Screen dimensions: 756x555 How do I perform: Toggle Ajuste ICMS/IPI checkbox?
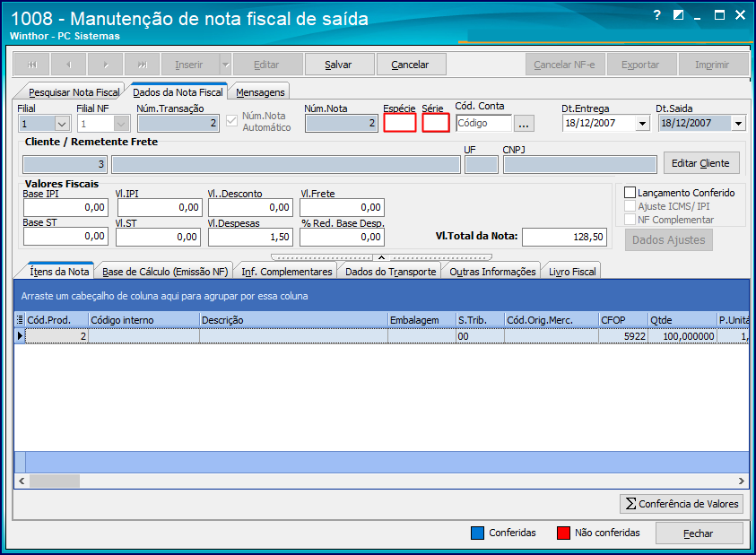[630, 206]
